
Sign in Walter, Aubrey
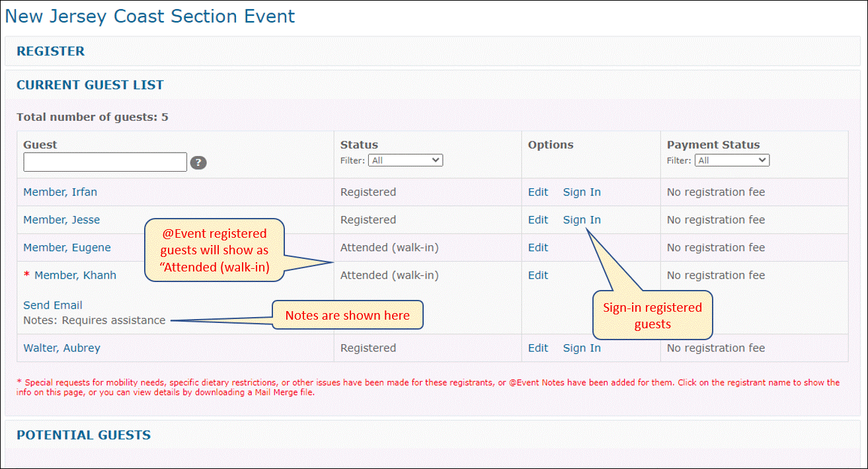(x=582, y=348)
